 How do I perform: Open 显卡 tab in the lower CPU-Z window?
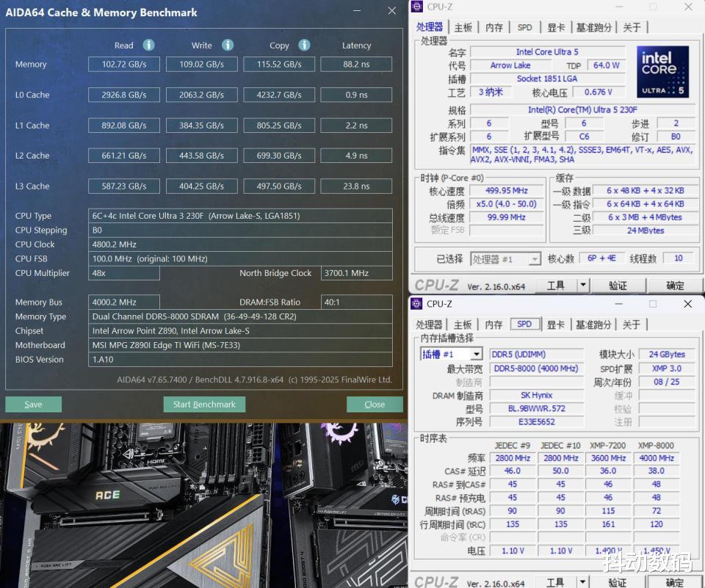coord(556,324)
